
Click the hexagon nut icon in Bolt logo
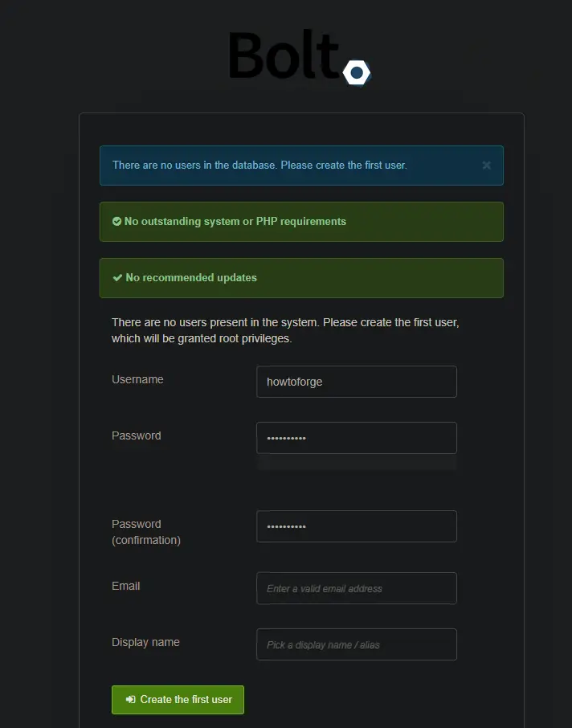tap(357, 72)
